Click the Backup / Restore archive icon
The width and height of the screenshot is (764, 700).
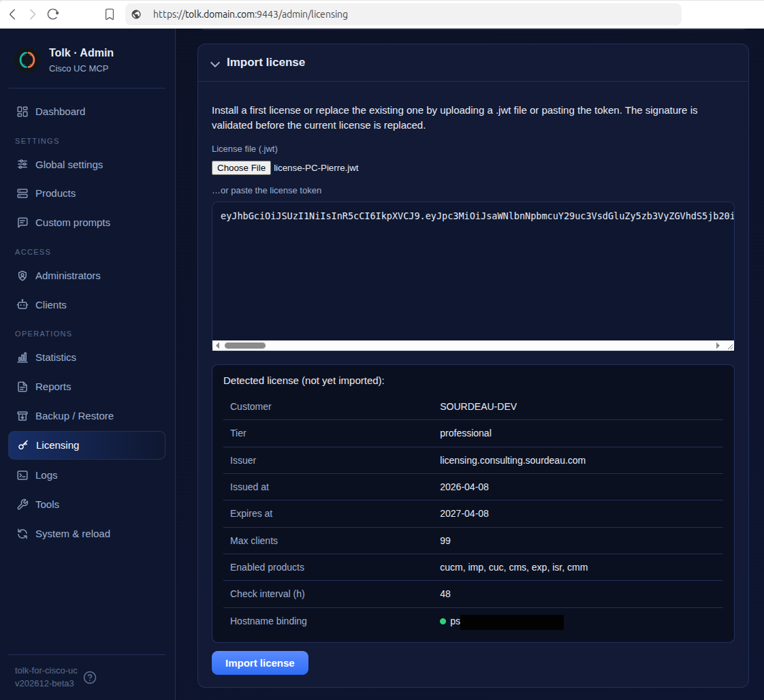click(22, 416)
